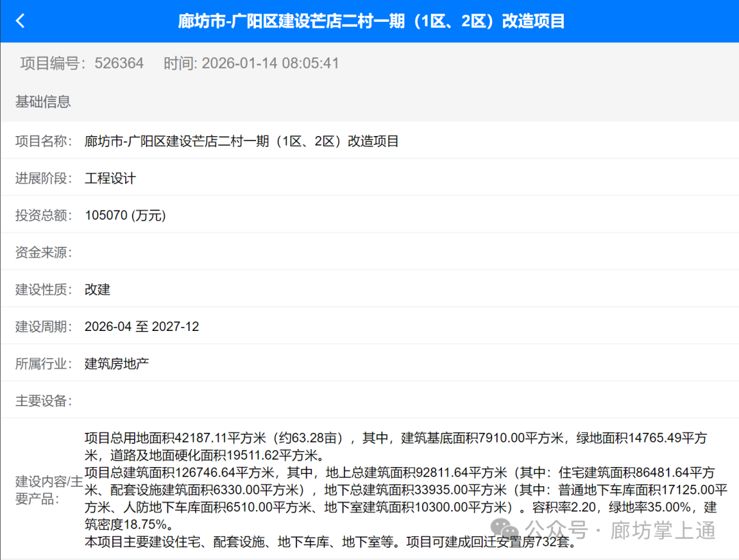Select the 105070 (万元) investment value

pyautogui.click(x=125, y=215)
